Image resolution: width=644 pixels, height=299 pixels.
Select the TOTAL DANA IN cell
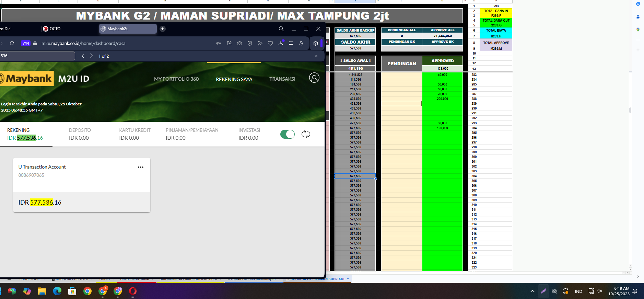click(496, 11)
